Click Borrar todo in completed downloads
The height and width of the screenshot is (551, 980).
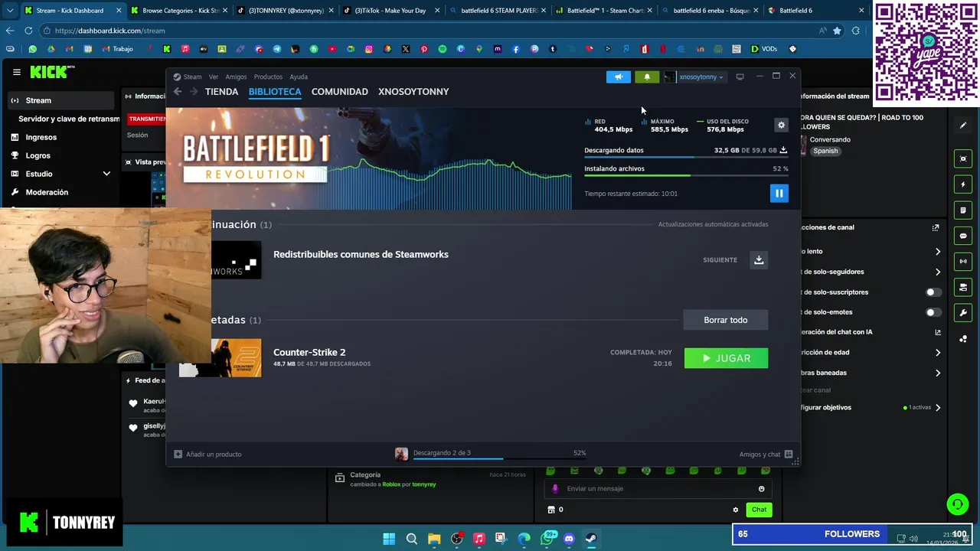(726, 320)
